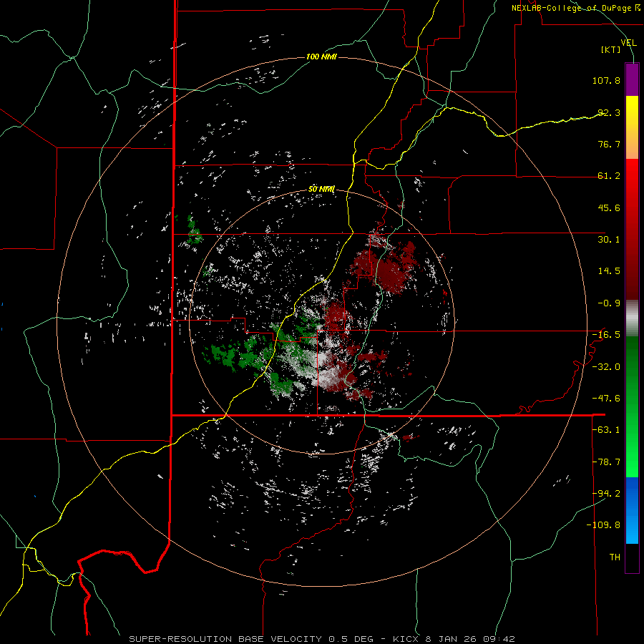Click the 92.3 velocity scale value
The image size is (644, 644).
tap(609, 112)
